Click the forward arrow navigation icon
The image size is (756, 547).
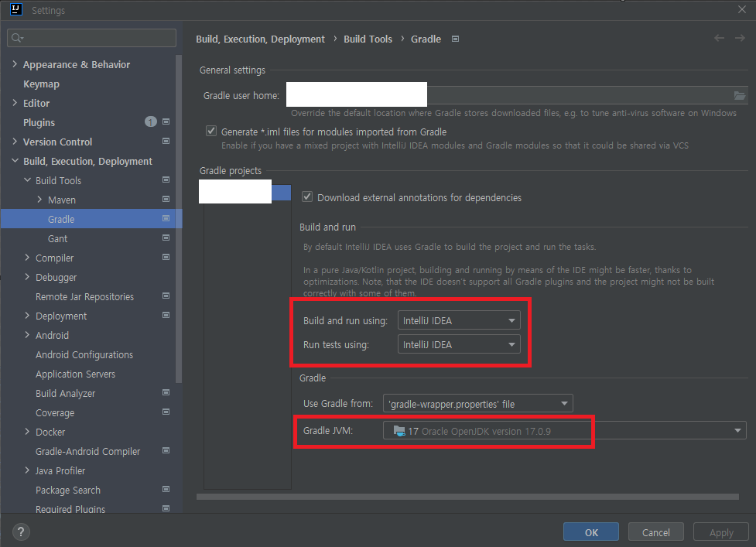point(740,38)
